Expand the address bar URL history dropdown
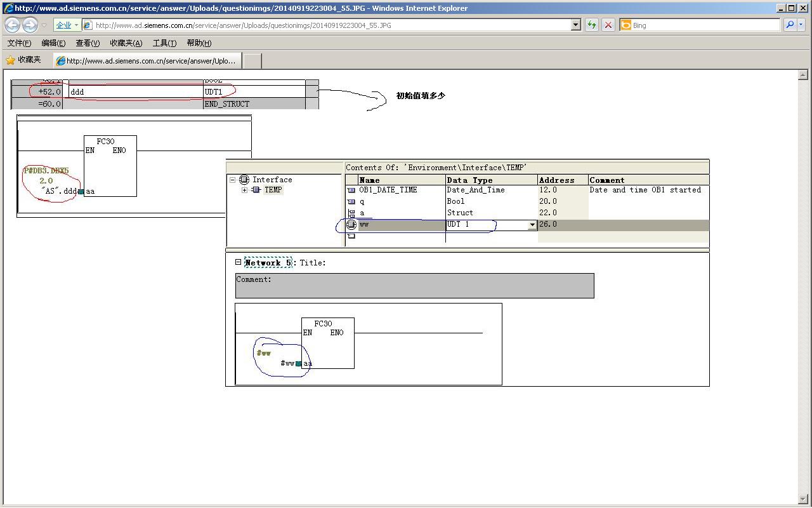The height and width of the screenshot is (508, 812). (x=576, y=25)
